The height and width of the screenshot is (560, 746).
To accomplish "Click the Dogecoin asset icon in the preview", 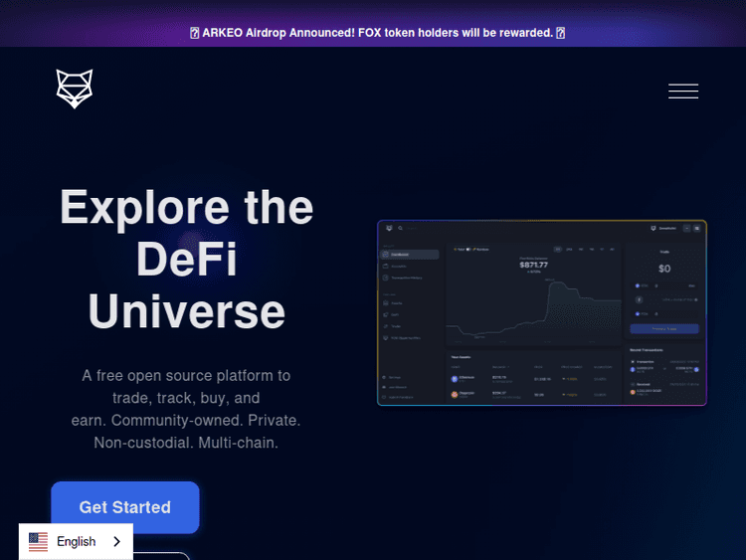I will [456, 395].
